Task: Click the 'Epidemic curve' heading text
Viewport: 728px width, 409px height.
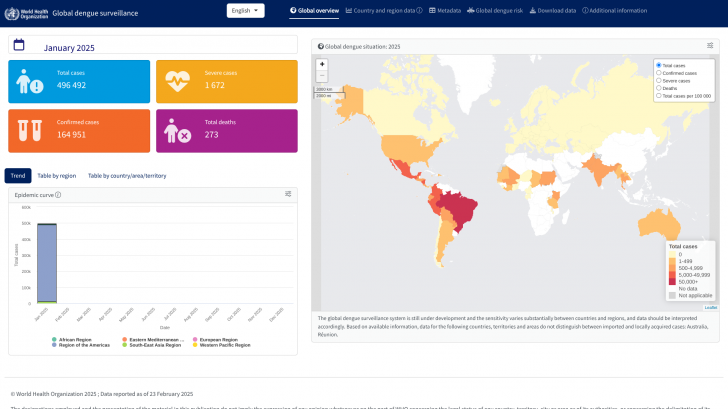Action: 34,195
